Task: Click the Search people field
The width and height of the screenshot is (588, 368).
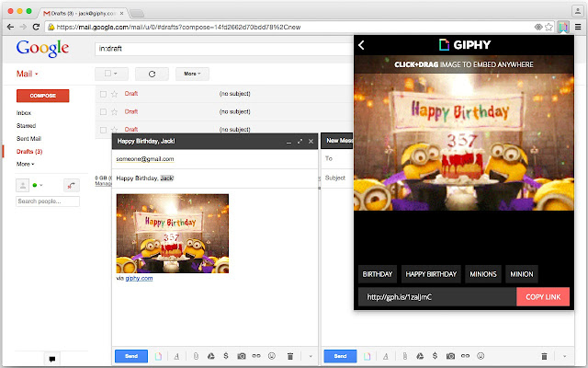Action: tap(48, 201)
